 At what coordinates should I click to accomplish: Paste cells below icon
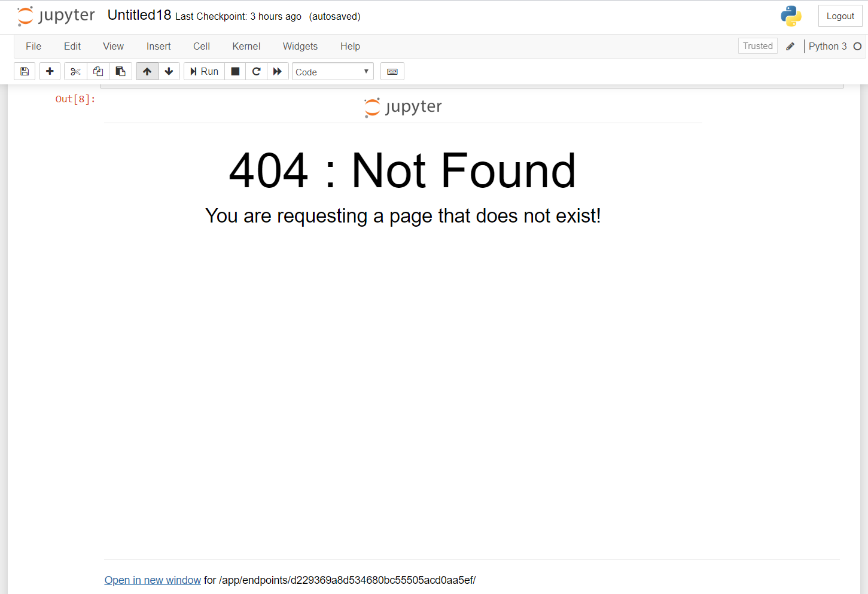120,71
